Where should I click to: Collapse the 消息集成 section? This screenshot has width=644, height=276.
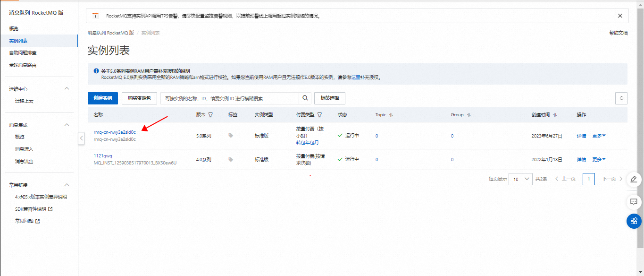coord(67,125)
